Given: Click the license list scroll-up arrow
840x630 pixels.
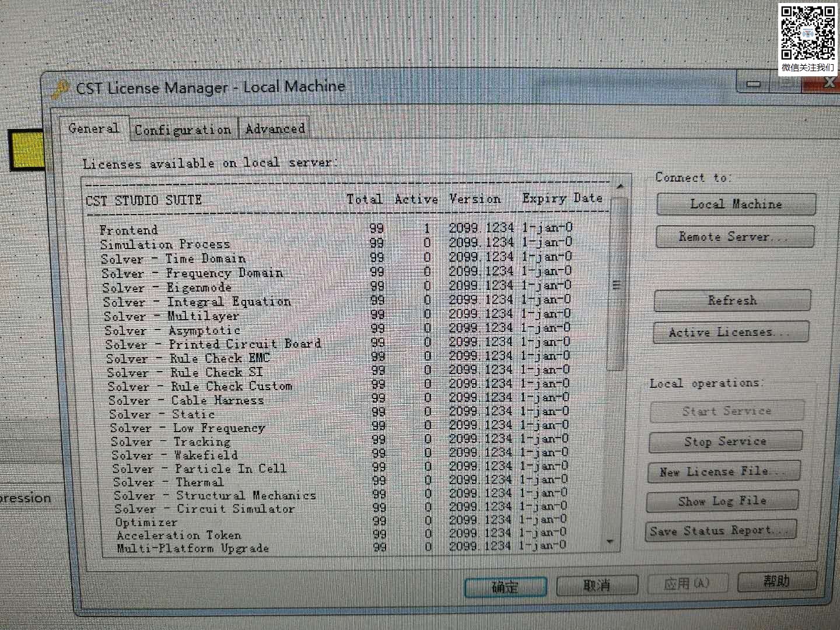Looking at the screenshot, I should [x=619, y=187].
